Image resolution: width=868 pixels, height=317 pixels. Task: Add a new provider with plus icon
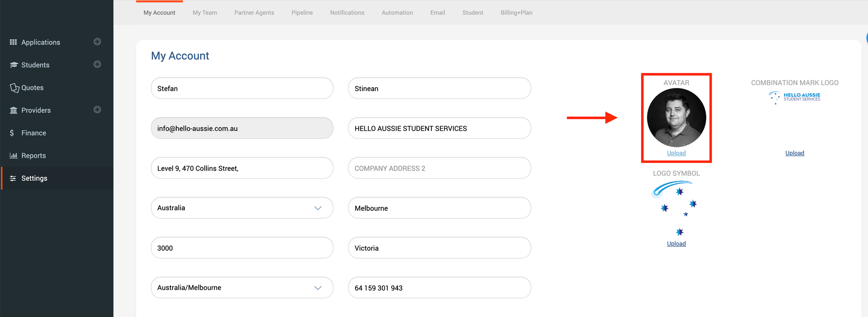(97, 110)
